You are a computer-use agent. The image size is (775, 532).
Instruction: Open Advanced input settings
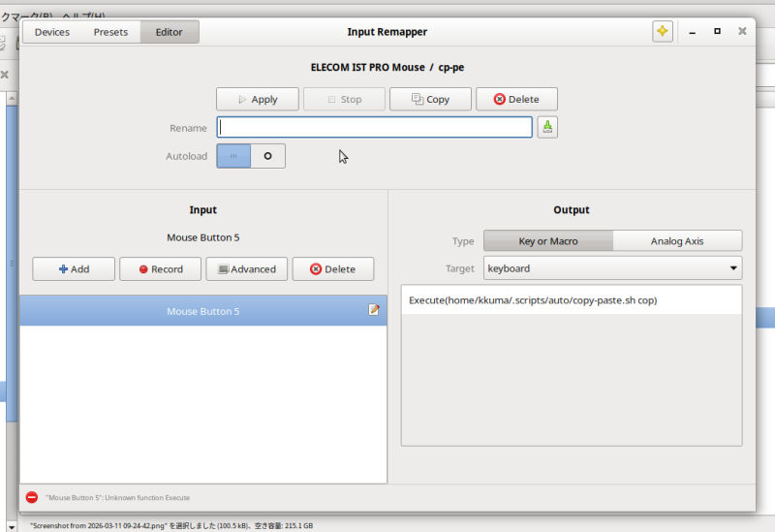coord(246,268)
